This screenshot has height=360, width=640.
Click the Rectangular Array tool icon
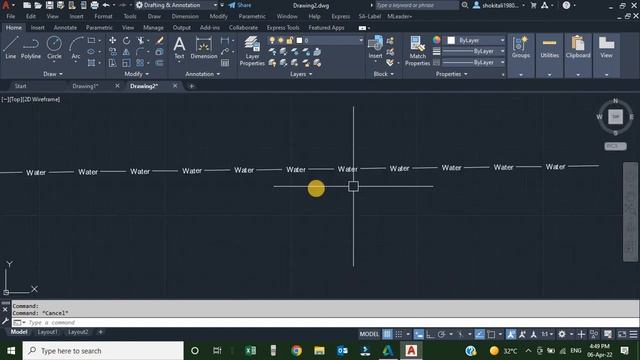pyautogui.click(x=140, y=63)
